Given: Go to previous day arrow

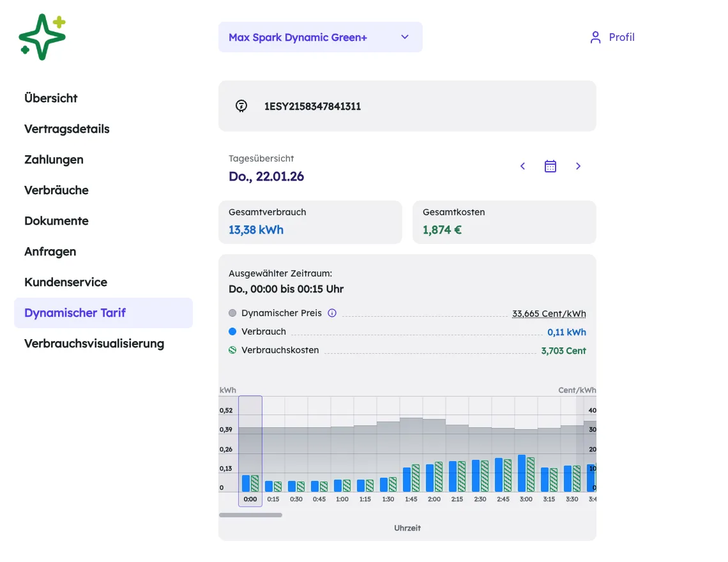Looking at the screenshot, I should [523, 166].
